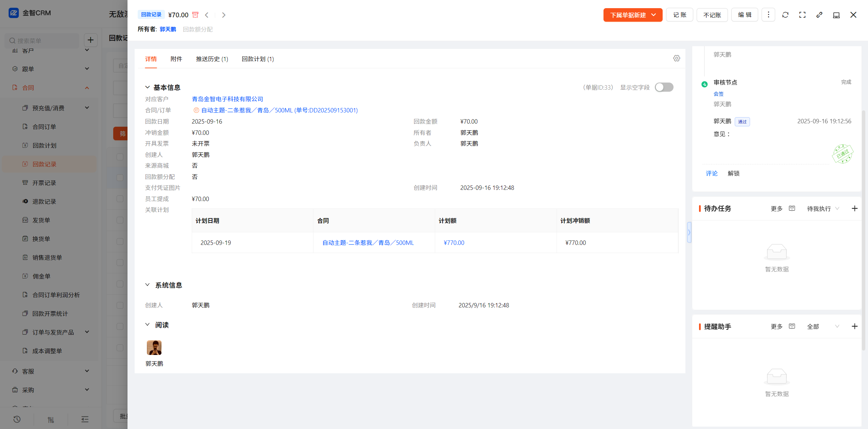Add a new pending task with plus
868x429 pixels.
click(x=854, y=209)
